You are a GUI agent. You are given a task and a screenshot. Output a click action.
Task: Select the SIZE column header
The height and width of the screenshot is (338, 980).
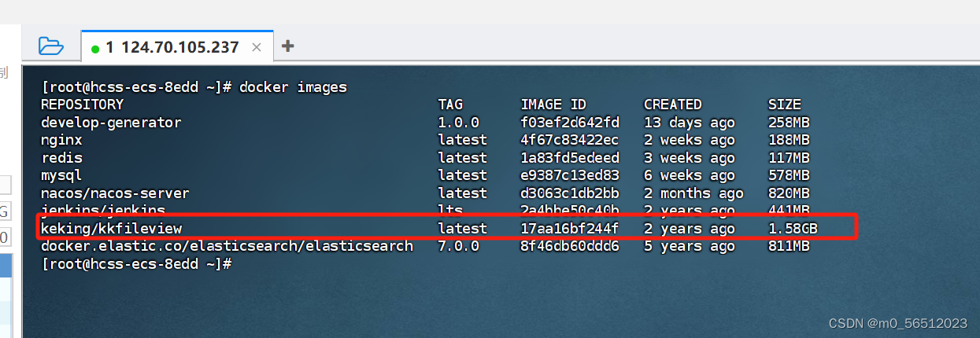pyautogui.click(x=785, y=105)
